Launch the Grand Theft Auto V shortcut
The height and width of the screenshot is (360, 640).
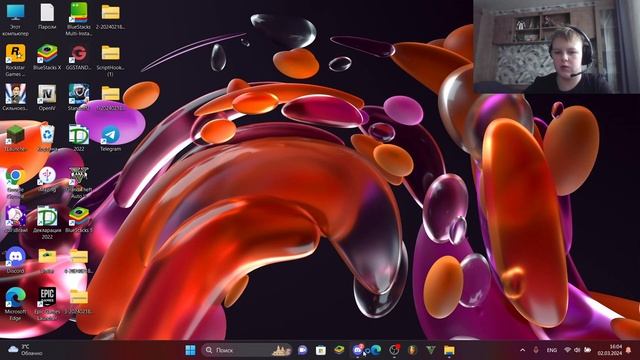(78, 182)
